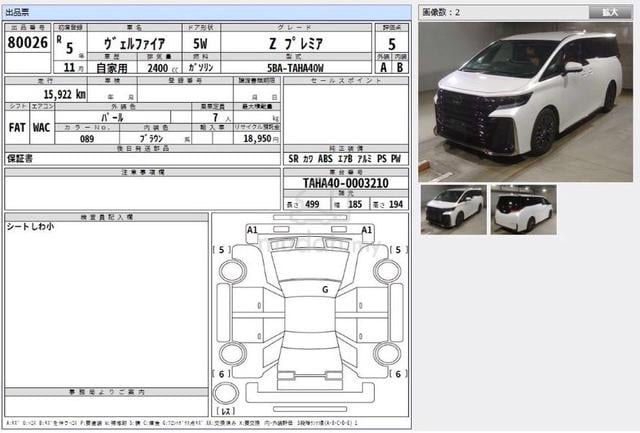Screen dimensions: 640x433
Task: Select the 自家用 vehicle history value
Action: (112, 68)
